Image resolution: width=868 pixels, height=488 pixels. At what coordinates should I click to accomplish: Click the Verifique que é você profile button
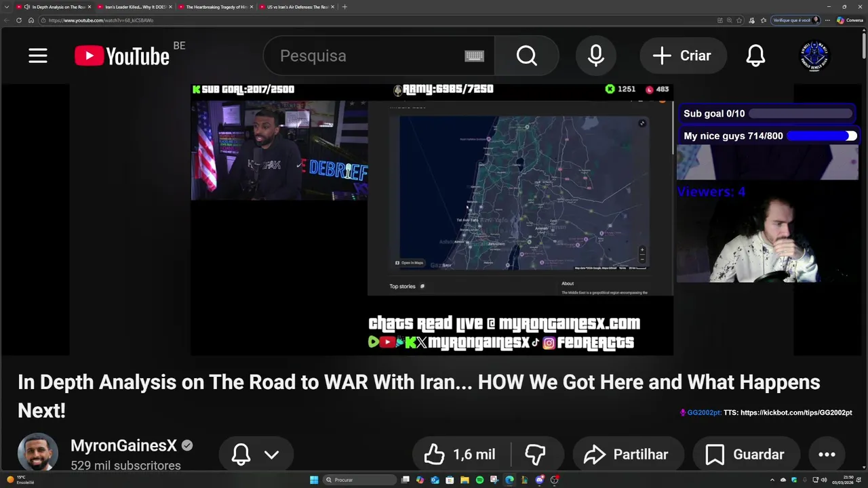(796, 20)
